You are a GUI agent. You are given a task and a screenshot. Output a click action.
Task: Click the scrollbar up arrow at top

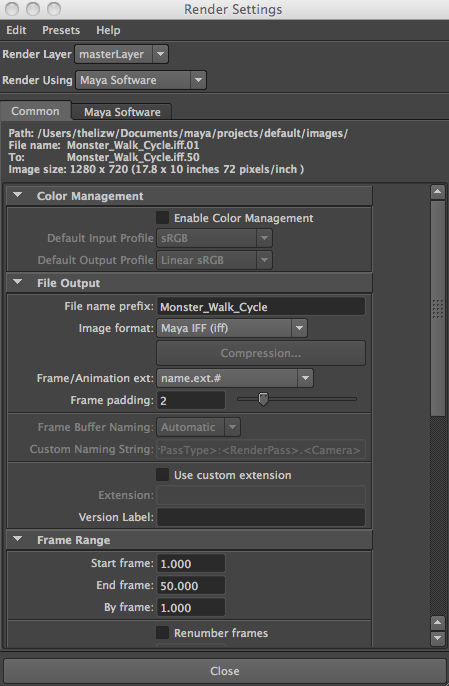click(438, 192)
